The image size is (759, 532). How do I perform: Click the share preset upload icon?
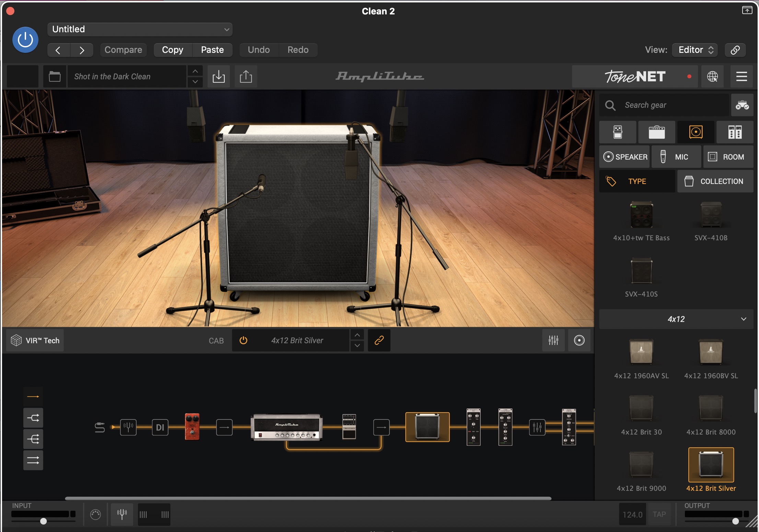pyautogui.click(x=246, y=77)
